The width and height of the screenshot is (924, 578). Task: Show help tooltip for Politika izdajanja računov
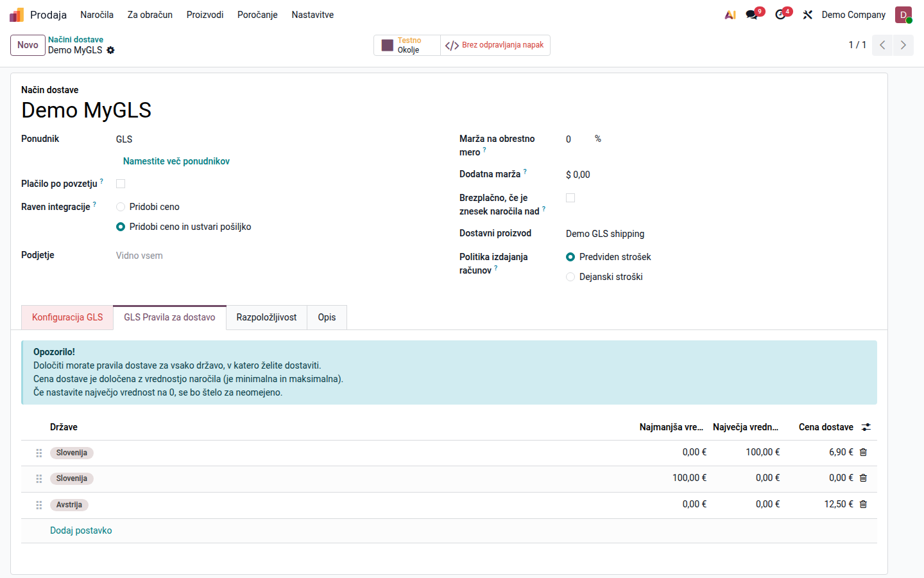496,268
